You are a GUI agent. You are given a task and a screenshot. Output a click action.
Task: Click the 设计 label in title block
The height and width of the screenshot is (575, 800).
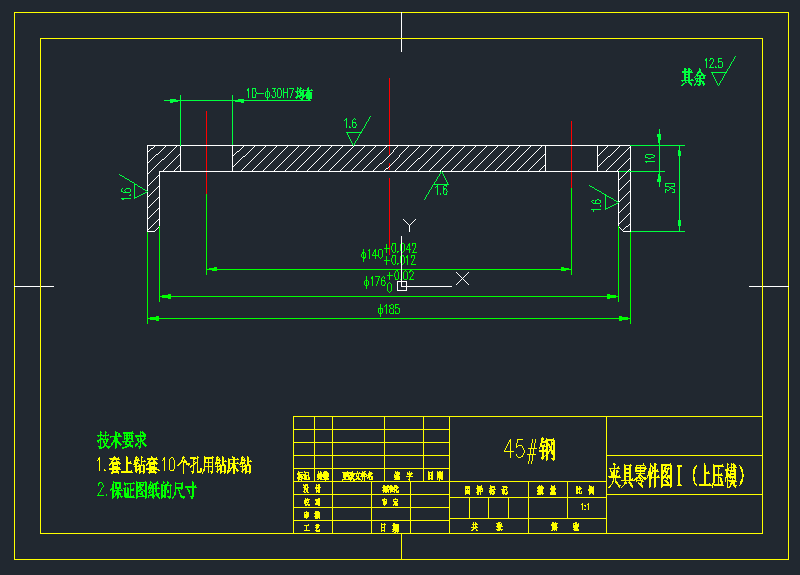point(312,489)
